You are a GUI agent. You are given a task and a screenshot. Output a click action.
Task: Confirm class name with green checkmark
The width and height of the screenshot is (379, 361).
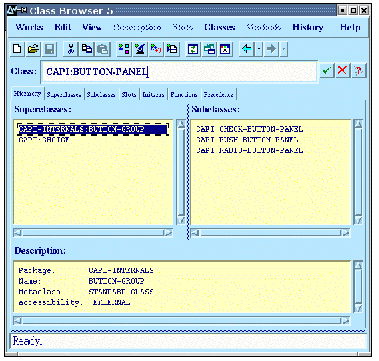[327, 71]
